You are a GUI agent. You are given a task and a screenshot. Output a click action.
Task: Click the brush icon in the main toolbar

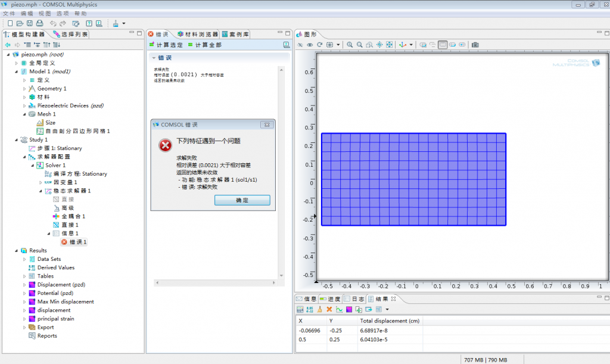[116, 23]
